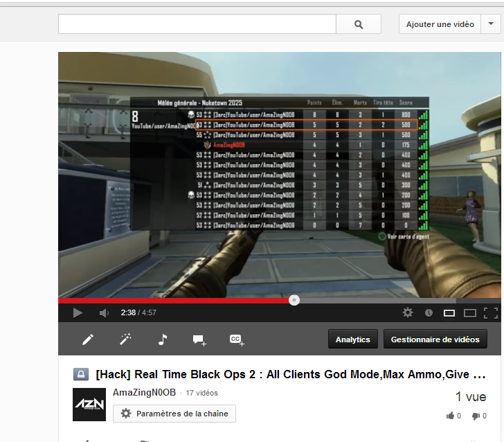
Task: Open AZN channel avatar thumbnail
Action: click(89, 405)
